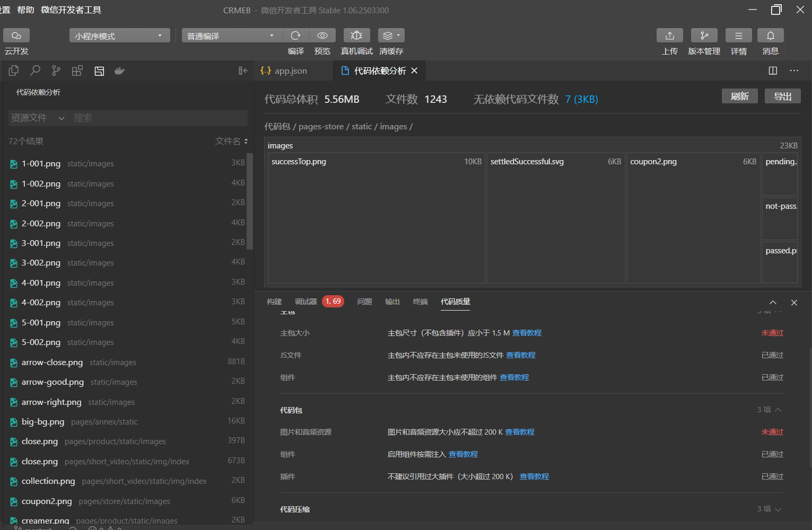This screenshot has height=530, width=812.
Task: Click the 搜索 input field
Action: click(159, 118)
